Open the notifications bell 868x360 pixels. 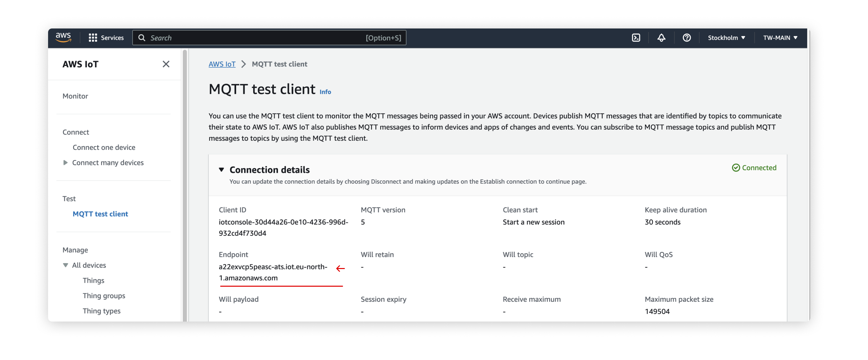[661, 38]
